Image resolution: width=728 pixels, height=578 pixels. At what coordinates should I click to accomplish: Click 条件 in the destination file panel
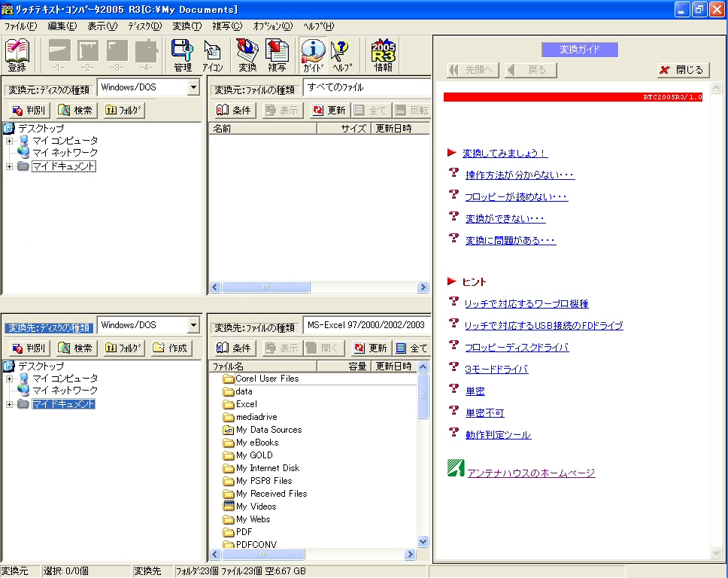click(x=235, y=348)
